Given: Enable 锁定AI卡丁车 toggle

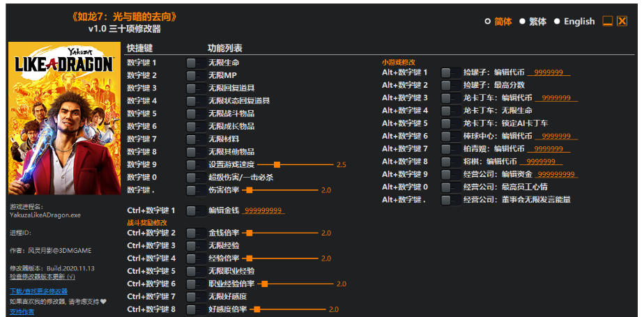Looking at the screenshot, I should tap(450, 123).
